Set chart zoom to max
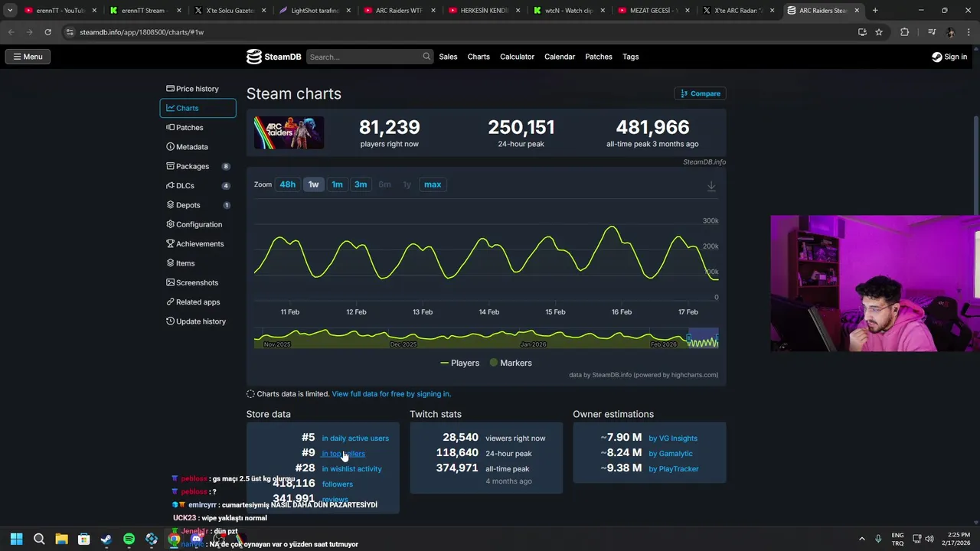Image resolution: width=980 pixels, height=551 pixels. [x=433, y=184]
